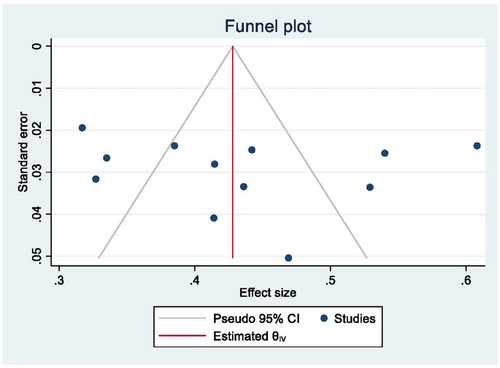This screenshot has width=500, height=368.
Task: Click the Estimated θ legend label
Action: [x=250, y=336]
